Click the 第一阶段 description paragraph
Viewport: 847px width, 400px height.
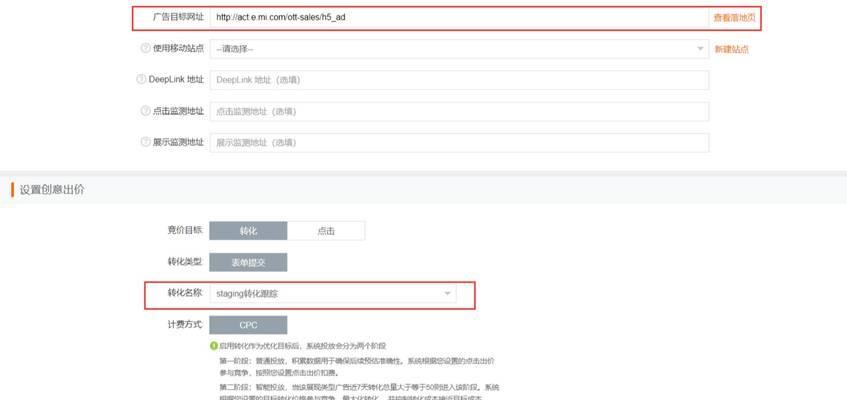357,366
